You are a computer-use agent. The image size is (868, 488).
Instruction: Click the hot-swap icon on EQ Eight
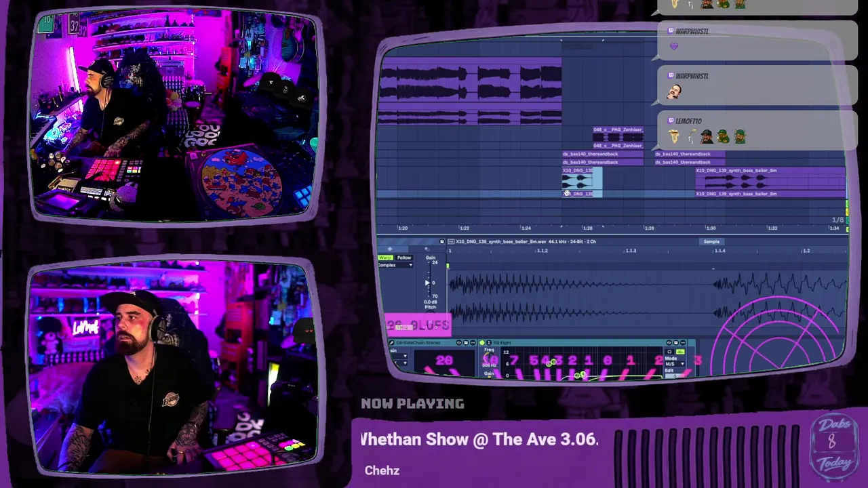pyautogui.click(x=669, y=342)
